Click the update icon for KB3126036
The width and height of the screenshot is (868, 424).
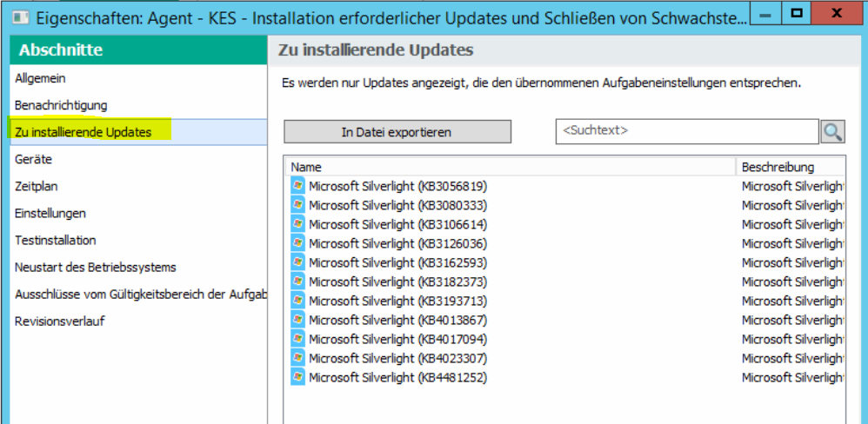pyautogui.click(x=297, y=243)
